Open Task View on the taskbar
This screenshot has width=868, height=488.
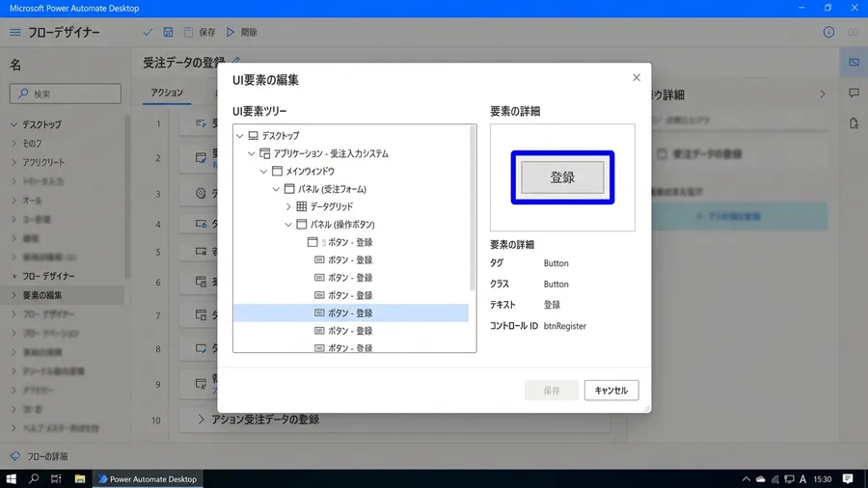56,479
